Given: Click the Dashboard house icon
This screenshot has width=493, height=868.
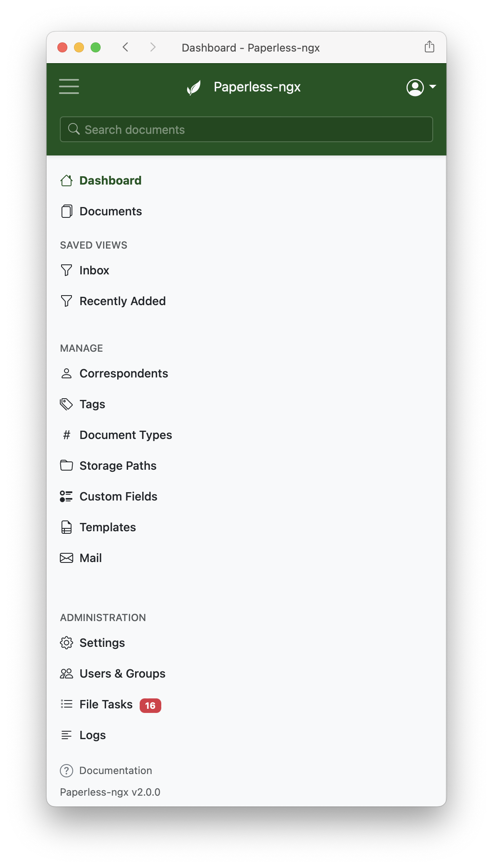Looking at the screenshot, I should [x=67, y=180].
